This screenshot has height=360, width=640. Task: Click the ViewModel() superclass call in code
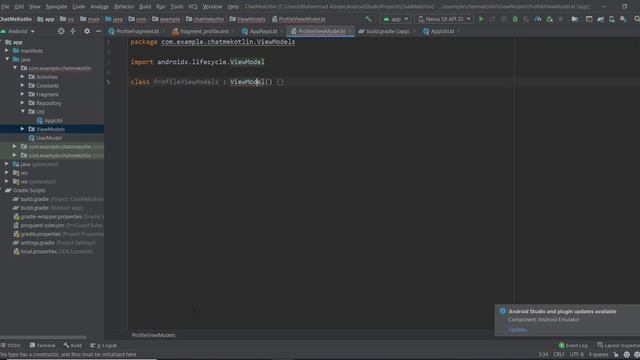click(x=251, y=82)
